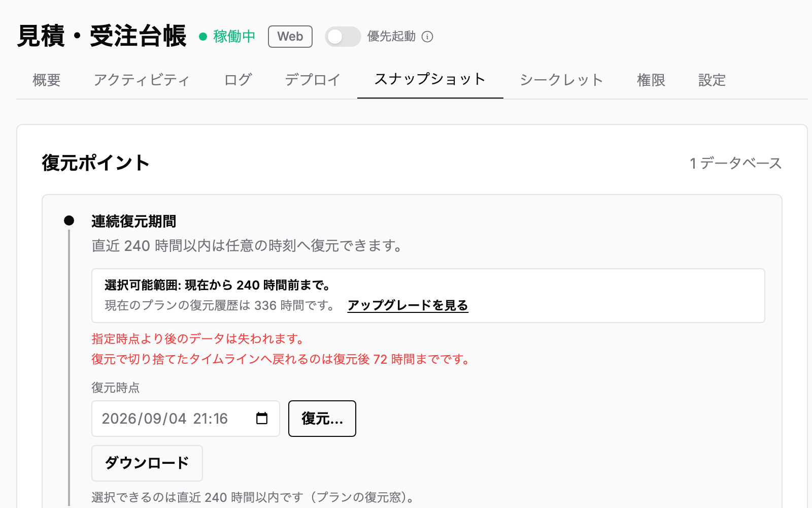
Task: Toggle the 優先起動 switch
Action: 343,37
